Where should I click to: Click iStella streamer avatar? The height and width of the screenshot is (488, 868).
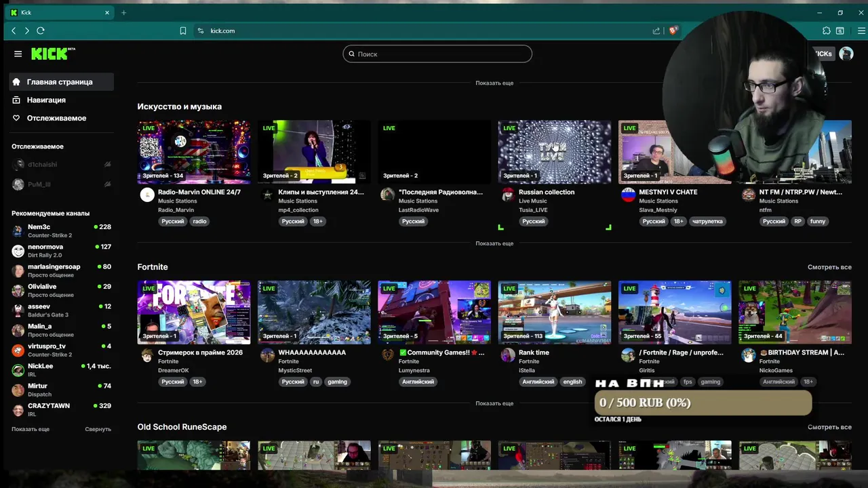tap(507, 356)
